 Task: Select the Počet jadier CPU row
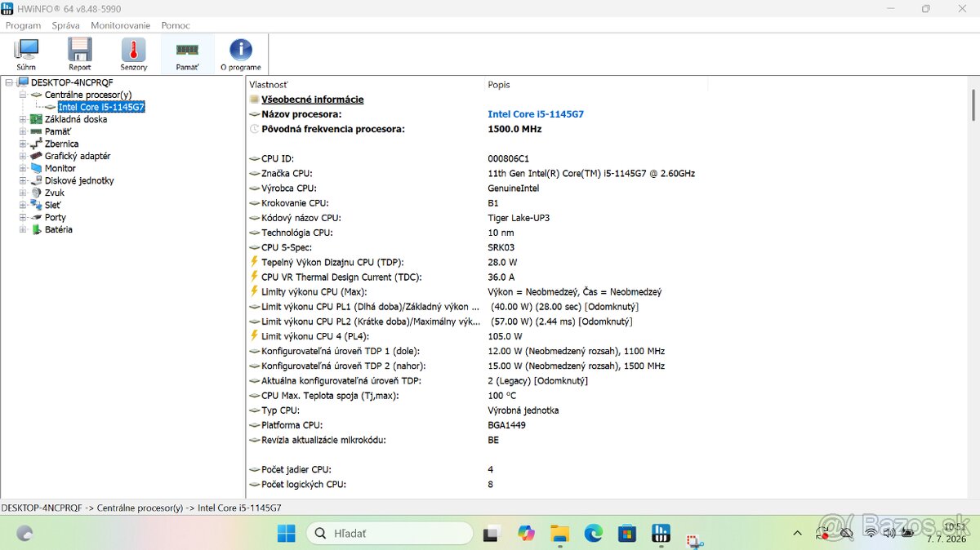[x=607, y=469]
